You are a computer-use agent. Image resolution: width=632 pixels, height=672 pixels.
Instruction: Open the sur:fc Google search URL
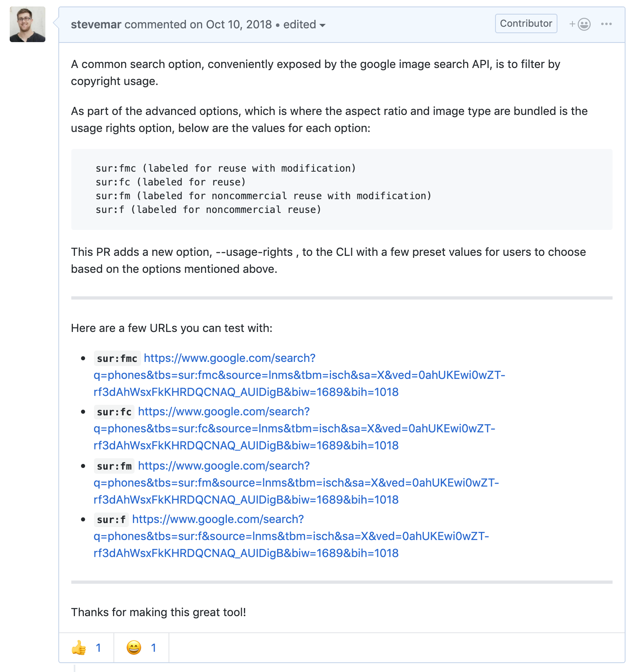coord(295,428)
